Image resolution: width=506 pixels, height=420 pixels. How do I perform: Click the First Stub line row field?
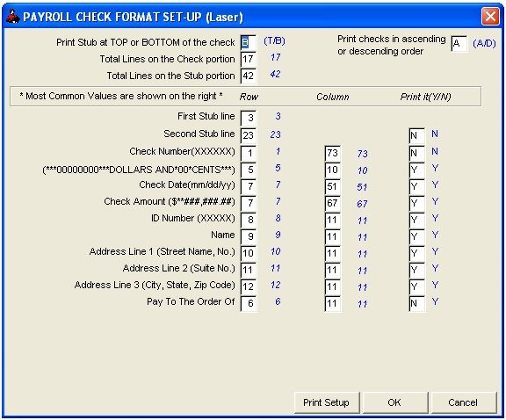click(x=249, y=118)
